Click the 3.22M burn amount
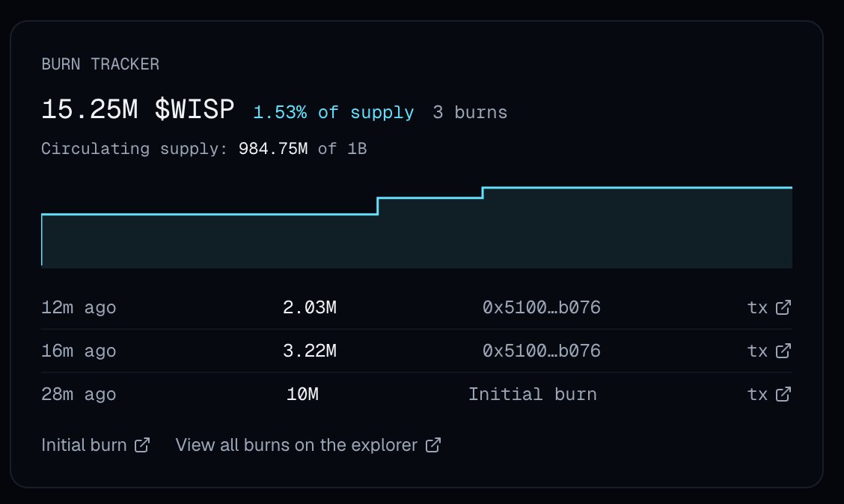 point(310,351)
